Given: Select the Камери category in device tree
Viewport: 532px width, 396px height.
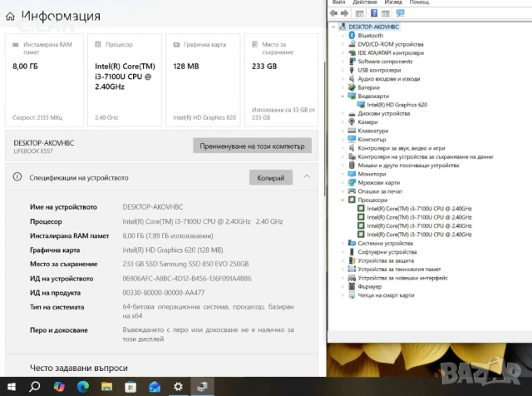Looking at the screenshot, I should point(367,122).
